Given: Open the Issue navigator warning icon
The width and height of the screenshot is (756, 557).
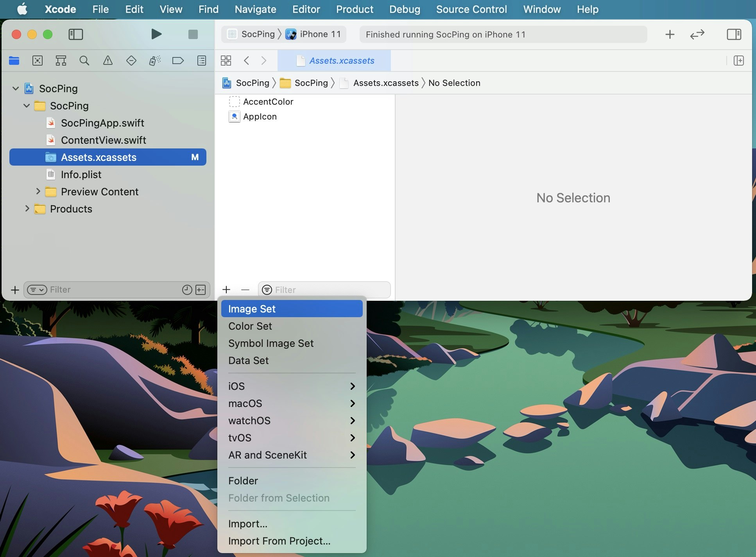Looking at the screenshot, I should click(108, 61).
